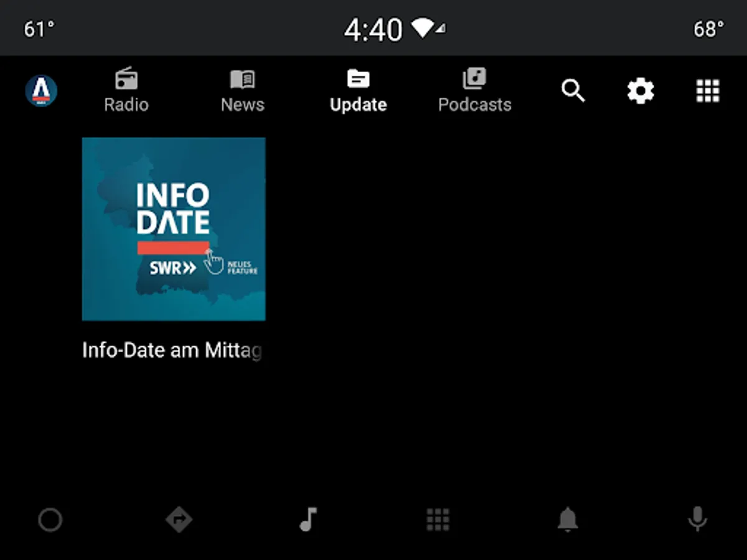The image size is (747, 560).
Task: Open search with the magnifier icon
Action: point(573,91)
